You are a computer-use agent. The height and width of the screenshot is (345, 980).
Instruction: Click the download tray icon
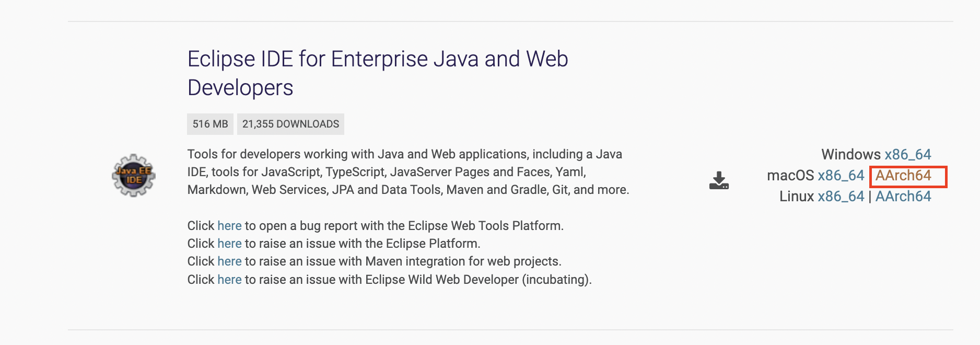tap(719, 180)
